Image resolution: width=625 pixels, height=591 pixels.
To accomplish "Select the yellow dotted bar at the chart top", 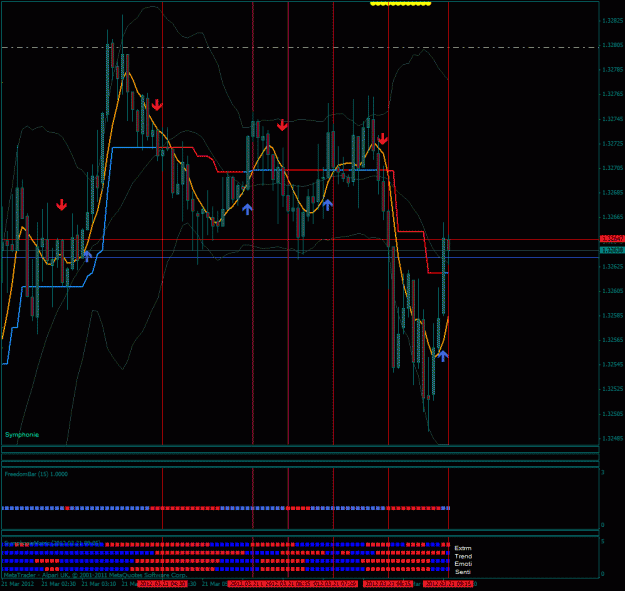I will 401,4.
